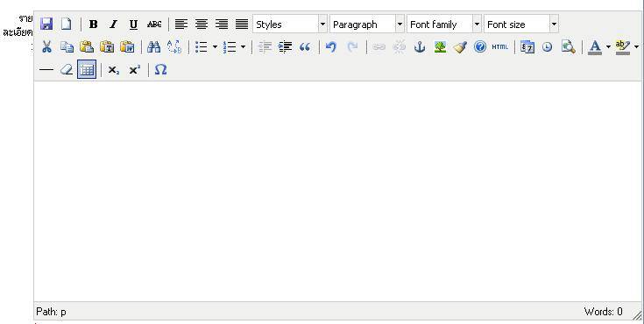
Task: Click the Outdent icon
Action: click(265, 46)
